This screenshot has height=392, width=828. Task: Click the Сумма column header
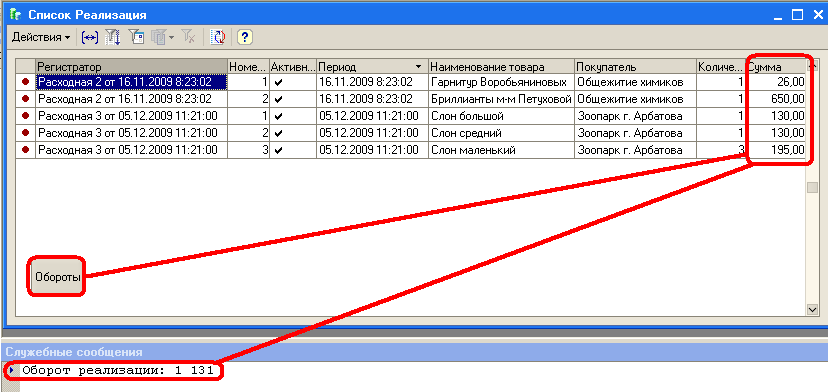pyautogui.click(x=776, y=67)
